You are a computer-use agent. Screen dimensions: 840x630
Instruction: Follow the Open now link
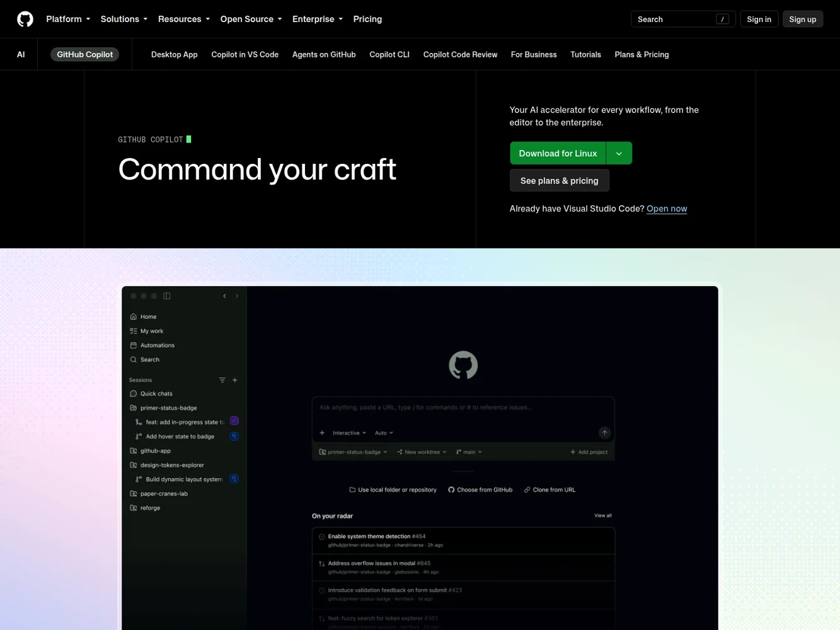tap(667, 209)
